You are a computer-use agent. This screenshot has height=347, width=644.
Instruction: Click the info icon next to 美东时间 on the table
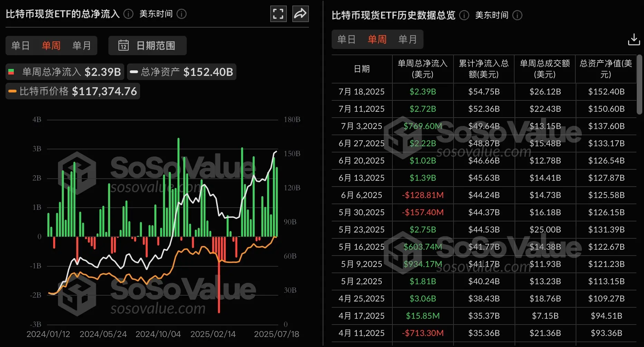[x=517, y=16]
